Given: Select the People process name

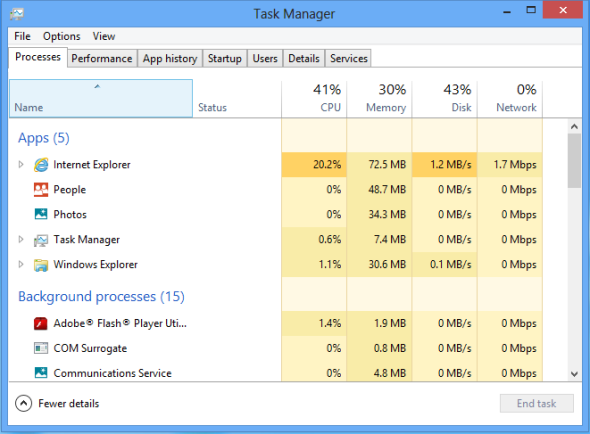Looking at the screenshot, I should point(70,190).
